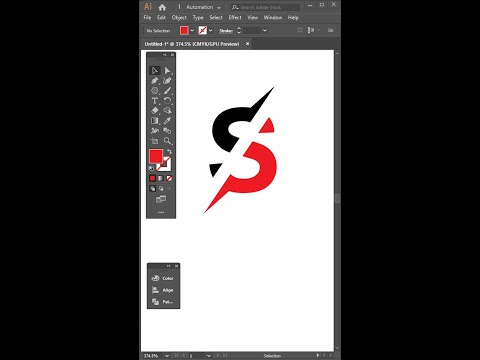Select the Paintbrush tool

pyautogui.click(x=167, y=91)
